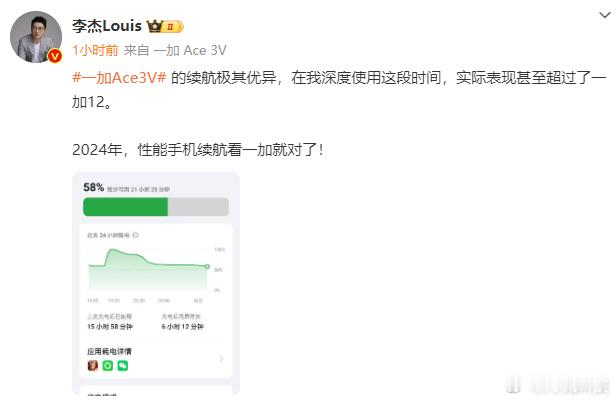Click the orange V verified badge

pyautogui.click(x=55, y=56)
